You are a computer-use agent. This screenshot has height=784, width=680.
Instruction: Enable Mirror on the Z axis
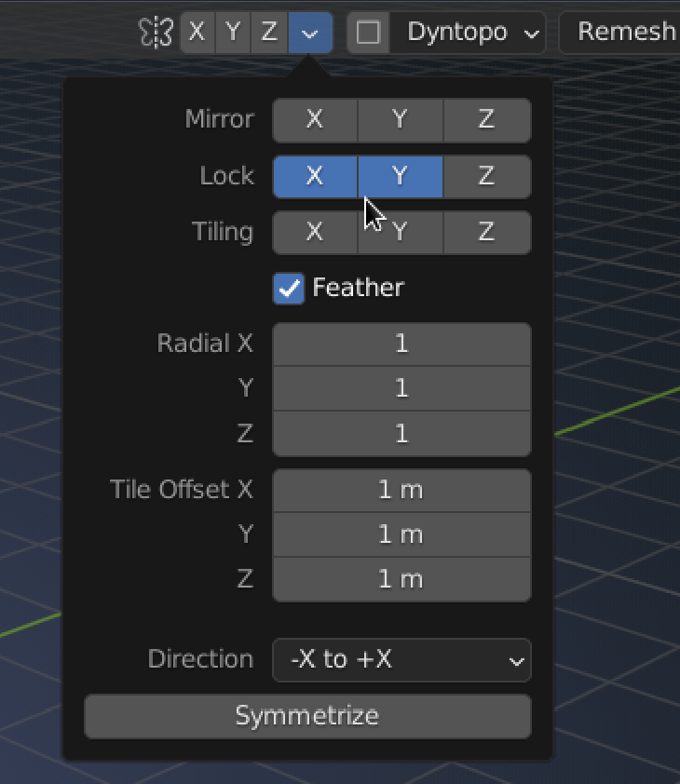tap(486, 120)
